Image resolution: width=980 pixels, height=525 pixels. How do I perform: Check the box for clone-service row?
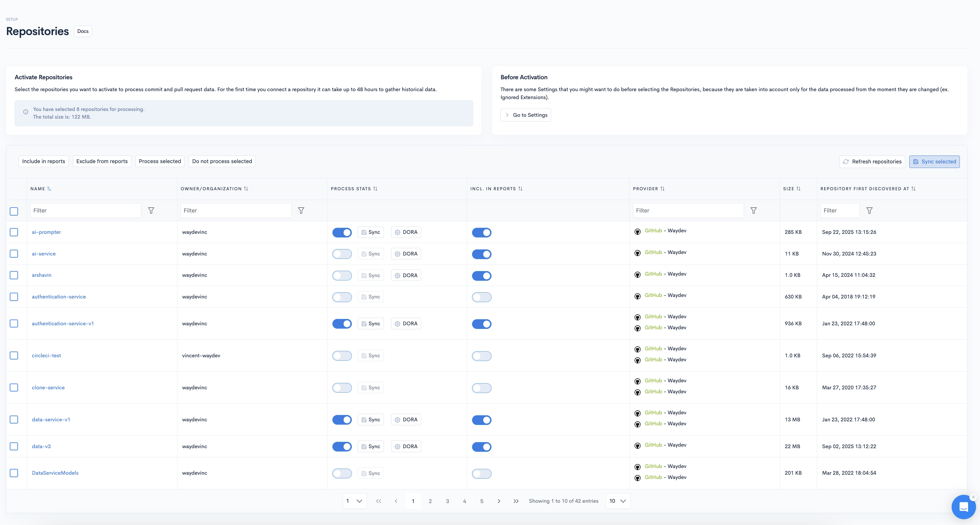point(14,388)
